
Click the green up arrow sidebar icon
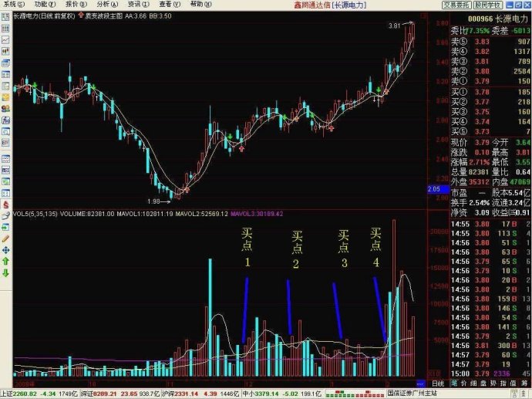(5, 262)
